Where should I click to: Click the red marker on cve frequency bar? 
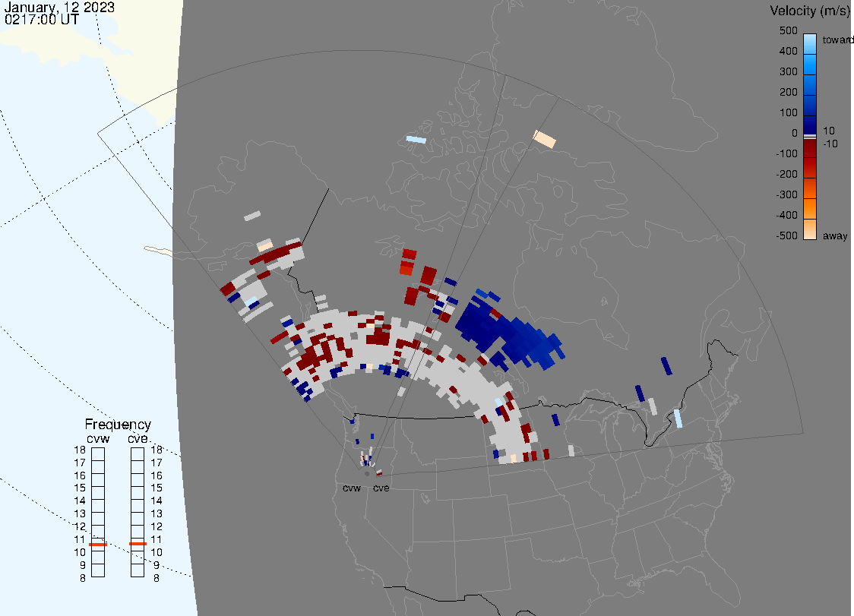[138, 544]
